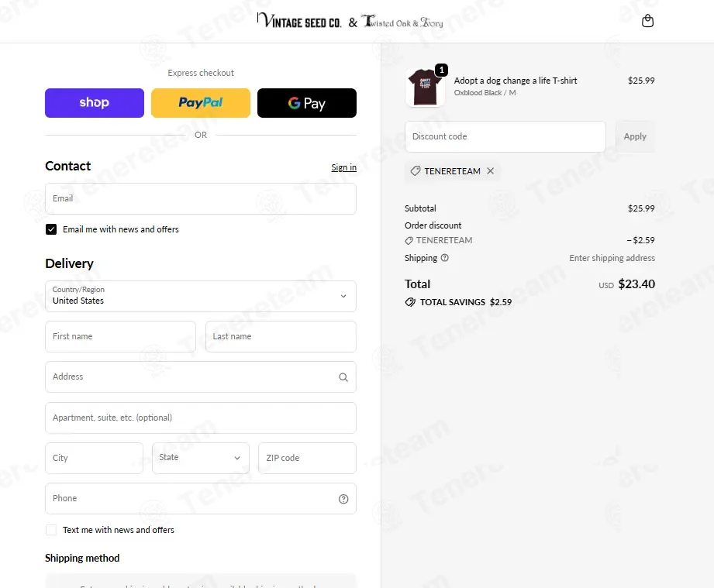Pay with PayPal express button
Image resolution: width=714 pixels, height=588 pixels.
200,103
